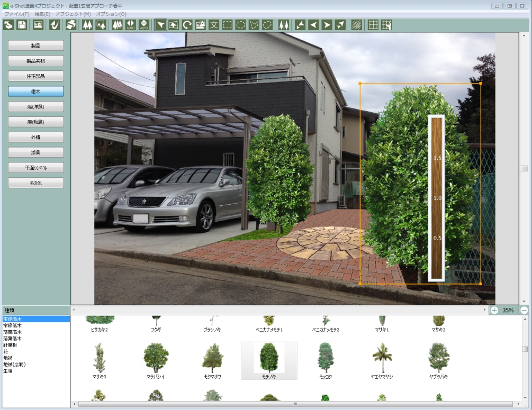Click the dashed polygon selection tool
The height and width of the screenshot is (410, 532).
pos(254,25)
